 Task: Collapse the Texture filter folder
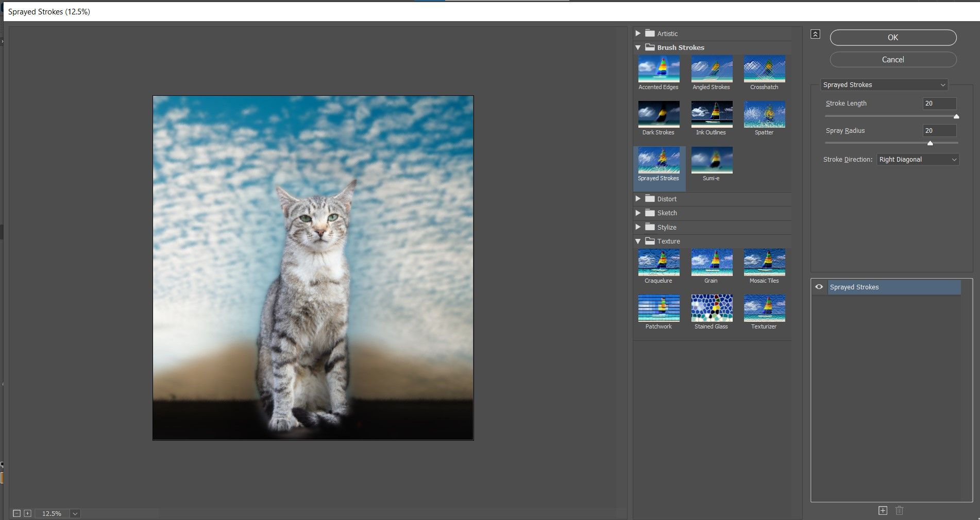point(638,241)
